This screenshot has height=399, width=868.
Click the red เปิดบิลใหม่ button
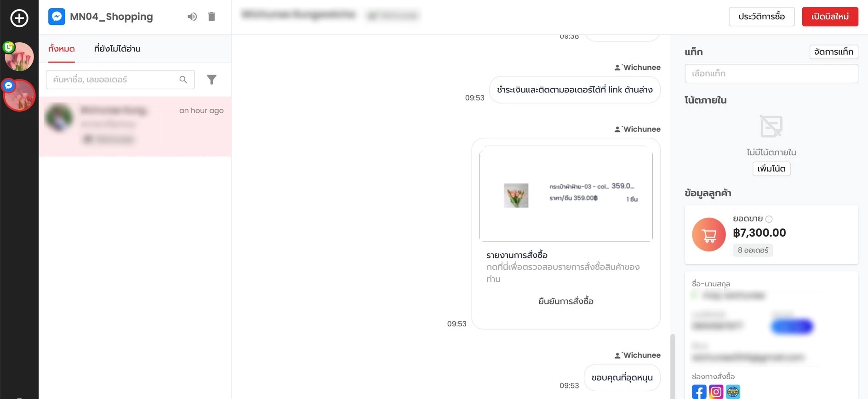[x=830, y=17]
